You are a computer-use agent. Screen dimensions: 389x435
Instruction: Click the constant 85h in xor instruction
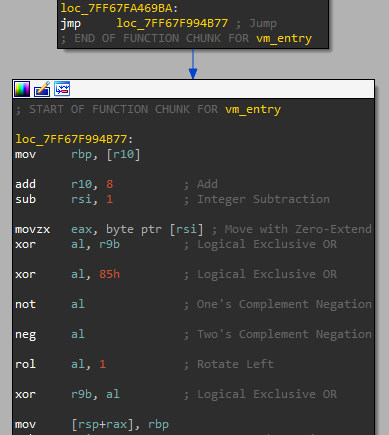109,274
